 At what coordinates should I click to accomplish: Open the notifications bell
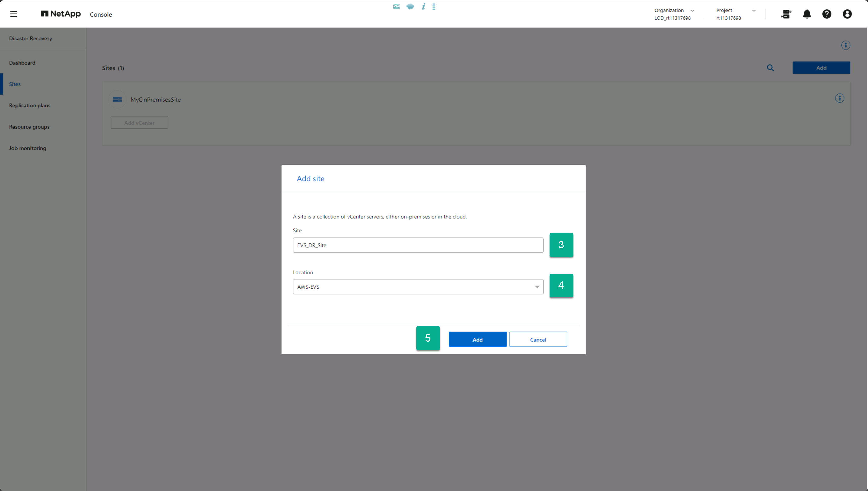tap(807, 14)
